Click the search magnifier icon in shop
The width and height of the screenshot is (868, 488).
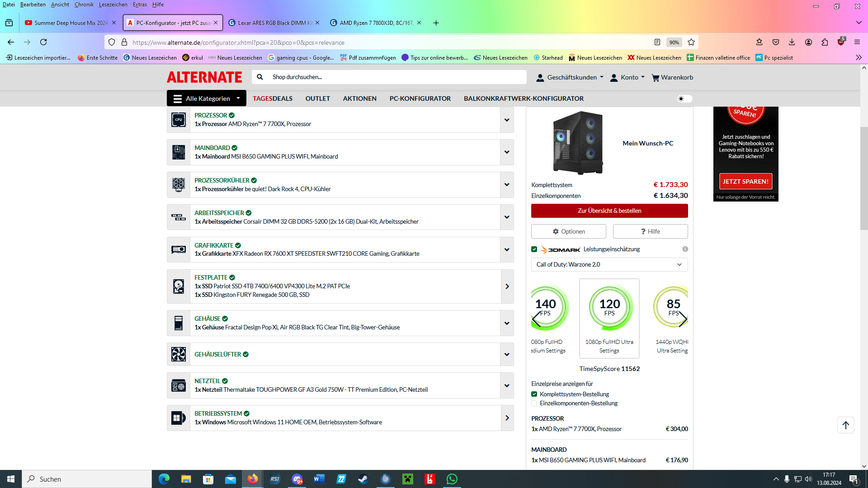click(x=260, y=77)
